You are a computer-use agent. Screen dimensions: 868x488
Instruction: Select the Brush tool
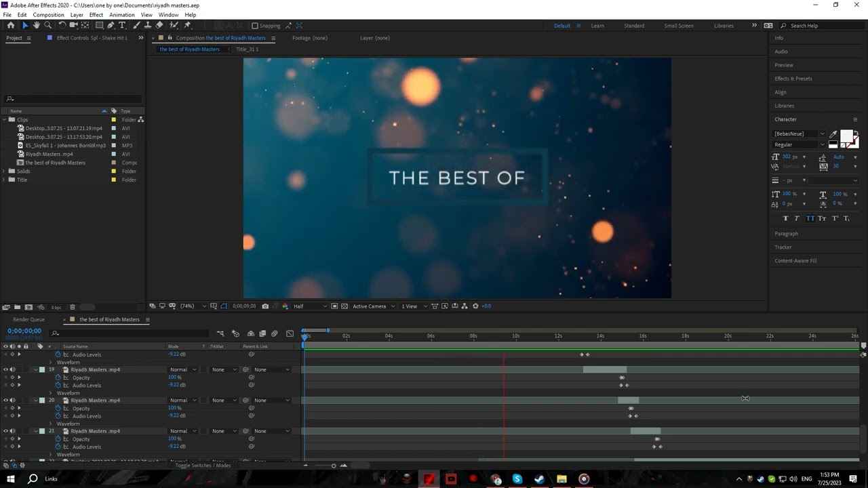[x=136, y=25]
